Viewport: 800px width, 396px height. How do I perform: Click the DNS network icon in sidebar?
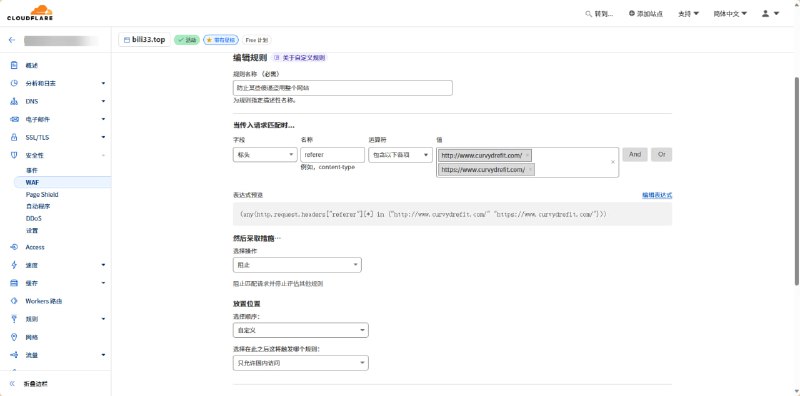pyautogui.click(x=14, y=102)
